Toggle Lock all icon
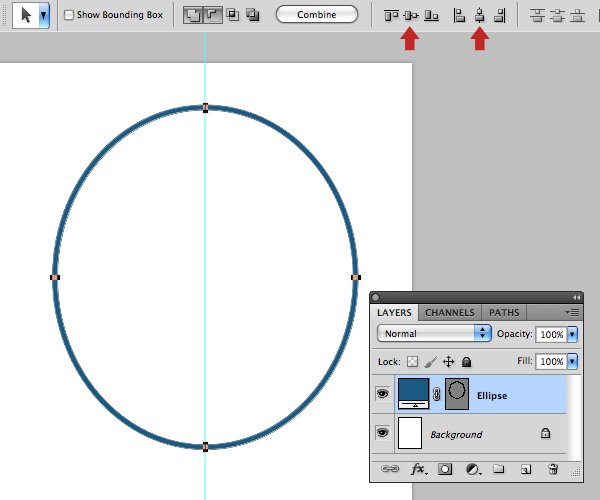The height and width of the screenshot is (500, 600). pyautogui.click(x=466, y=362)
